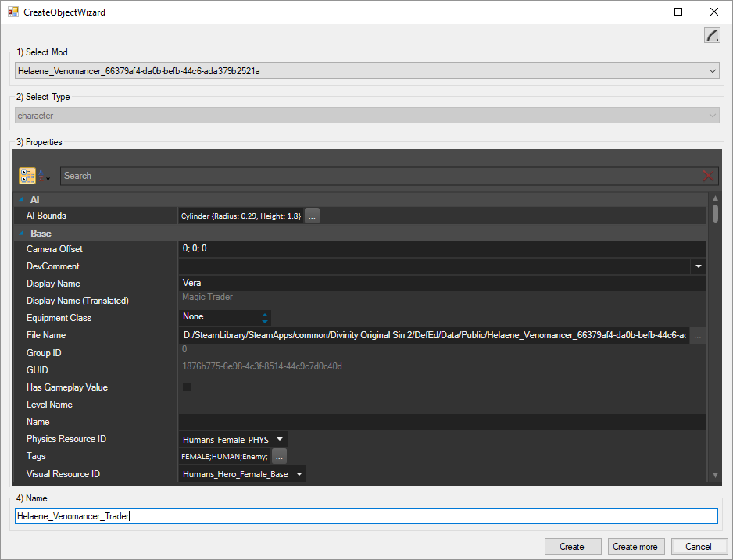733x560 pixels.
Task: Collapse the Base category
Action: 22,233
